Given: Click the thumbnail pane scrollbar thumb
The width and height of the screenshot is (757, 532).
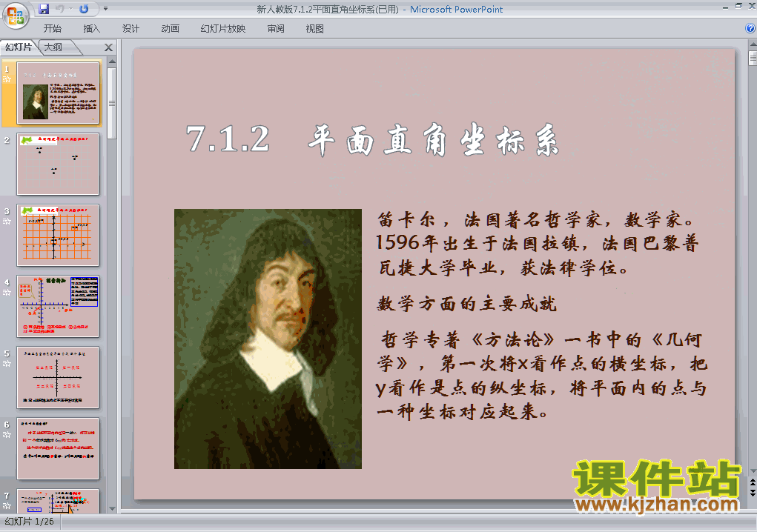Looking at the screenshot, I should [x=112, y=103].
